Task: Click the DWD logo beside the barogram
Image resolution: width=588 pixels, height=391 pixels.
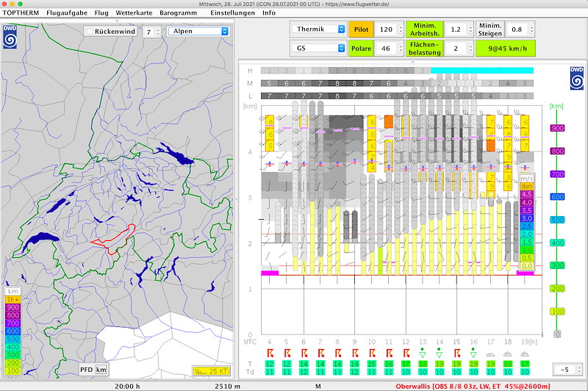Action: (x=577, y=78)
